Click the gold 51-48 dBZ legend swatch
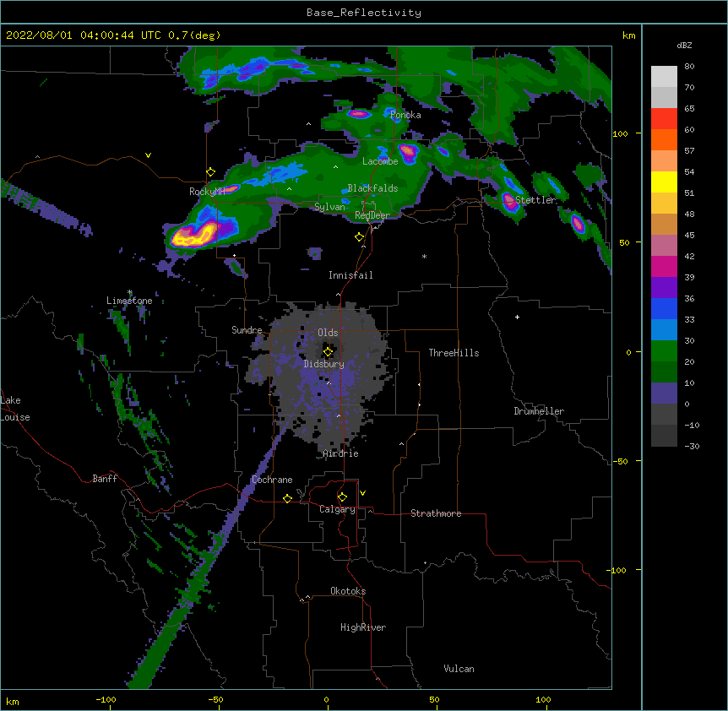The image size is (728, 711). pyautogui.click(x=664, y=204)
